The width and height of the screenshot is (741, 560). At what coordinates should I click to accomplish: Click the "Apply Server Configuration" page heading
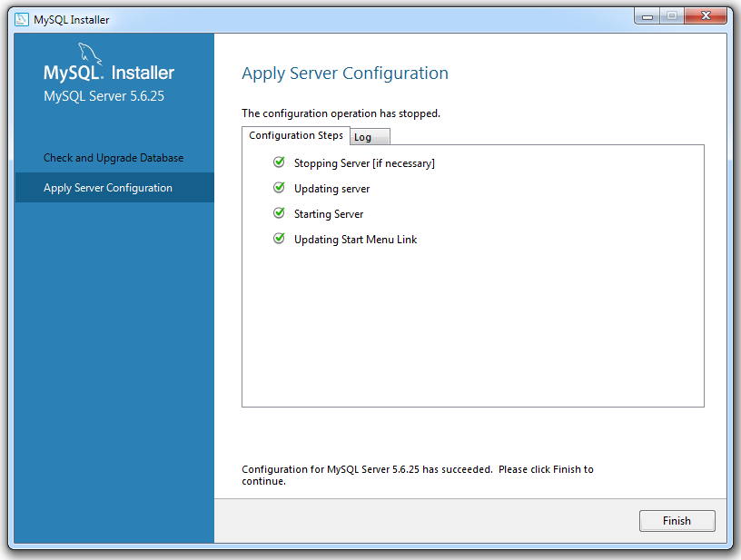tap(345, 74)
